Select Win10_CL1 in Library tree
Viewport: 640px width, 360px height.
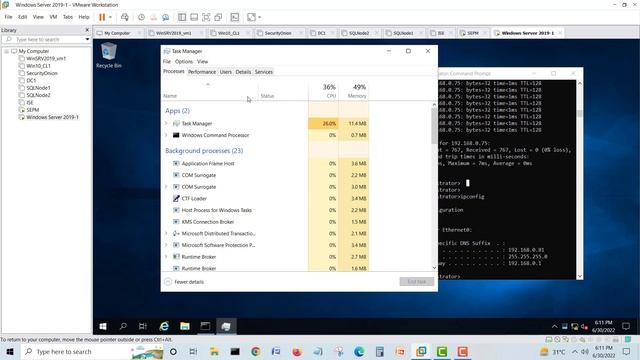tap(38, 66)
